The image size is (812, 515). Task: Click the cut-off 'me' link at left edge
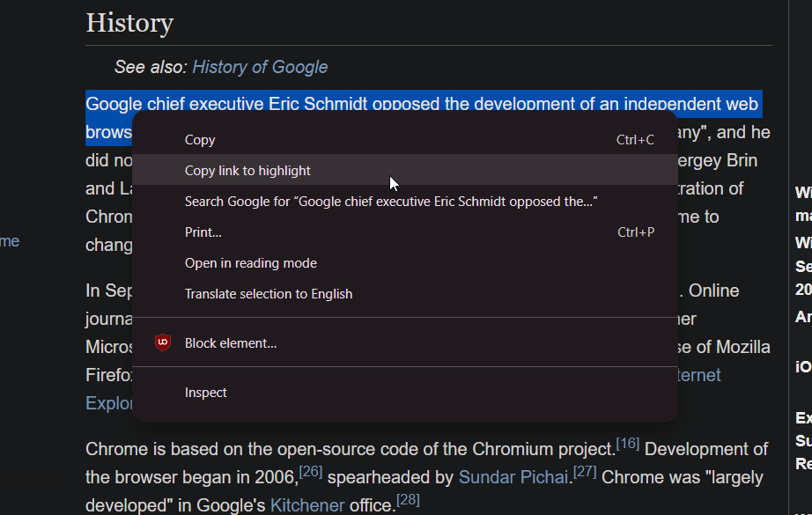tap(10, 241)
